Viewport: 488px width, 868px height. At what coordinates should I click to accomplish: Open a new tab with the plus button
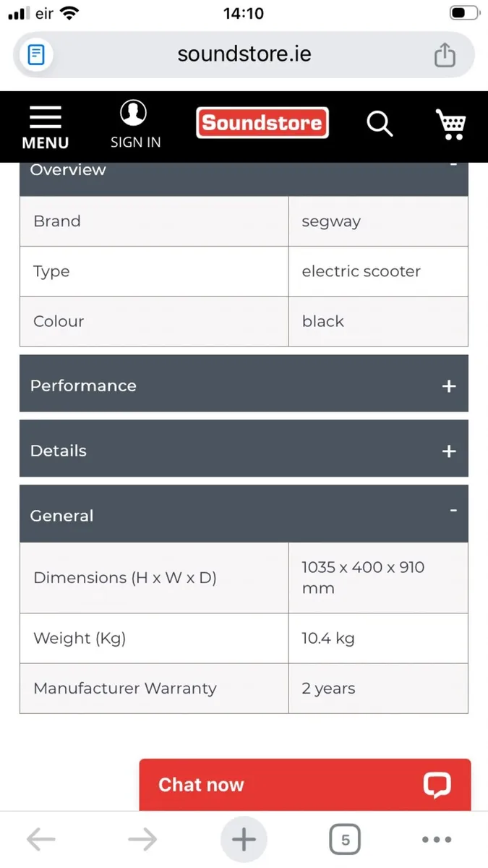(244, 839)
